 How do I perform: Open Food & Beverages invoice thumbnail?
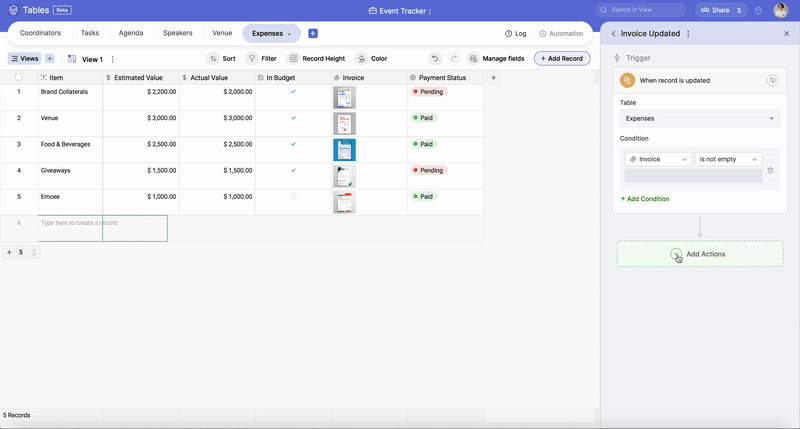tap(344, 150)
